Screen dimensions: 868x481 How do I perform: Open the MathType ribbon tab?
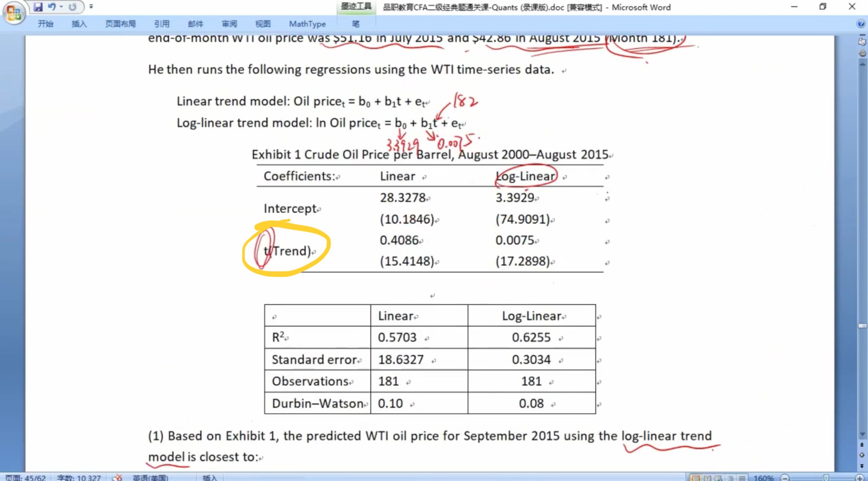point(307,24)
